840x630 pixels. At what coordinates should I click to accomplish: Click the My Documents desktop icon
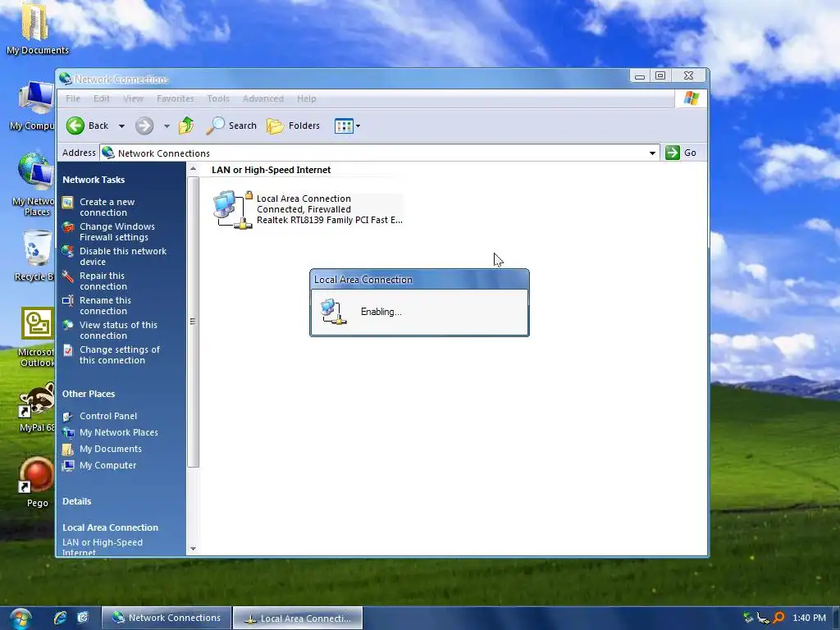(37, 28)
